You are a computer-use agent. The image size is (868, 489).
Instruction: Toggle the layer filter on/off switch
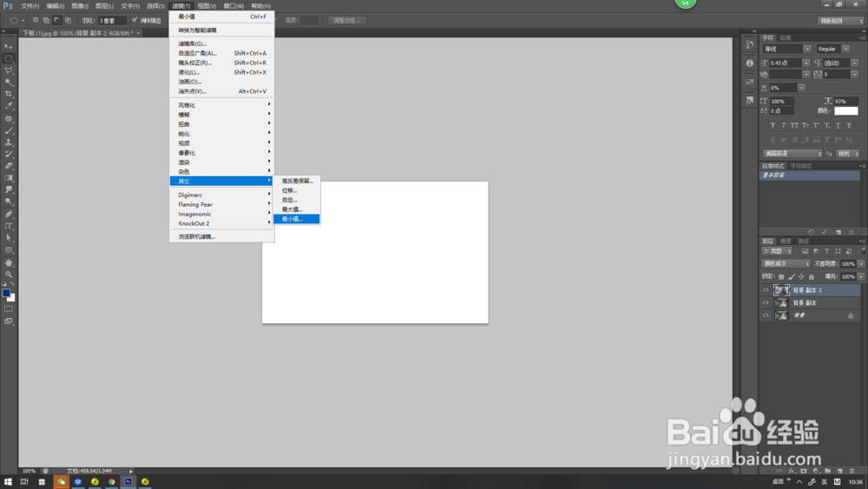(863, 251)
